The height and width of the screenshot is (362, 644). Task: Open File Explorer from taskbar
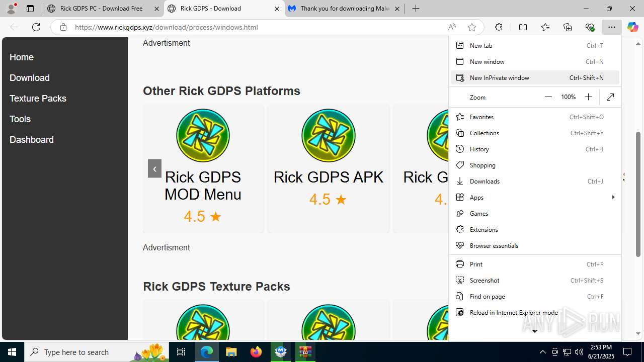(231, 352)
